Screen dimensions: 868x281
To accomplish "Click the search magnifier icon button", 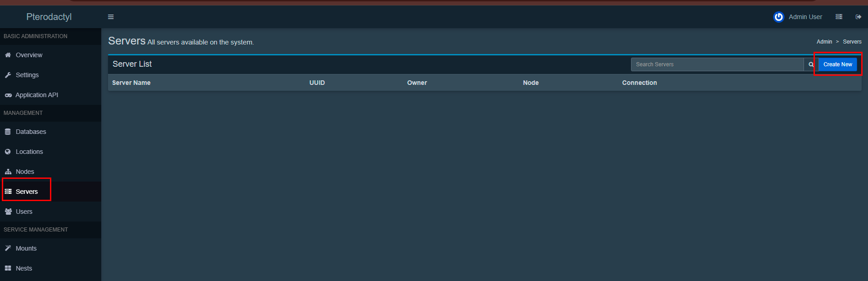I will point(811,64).
